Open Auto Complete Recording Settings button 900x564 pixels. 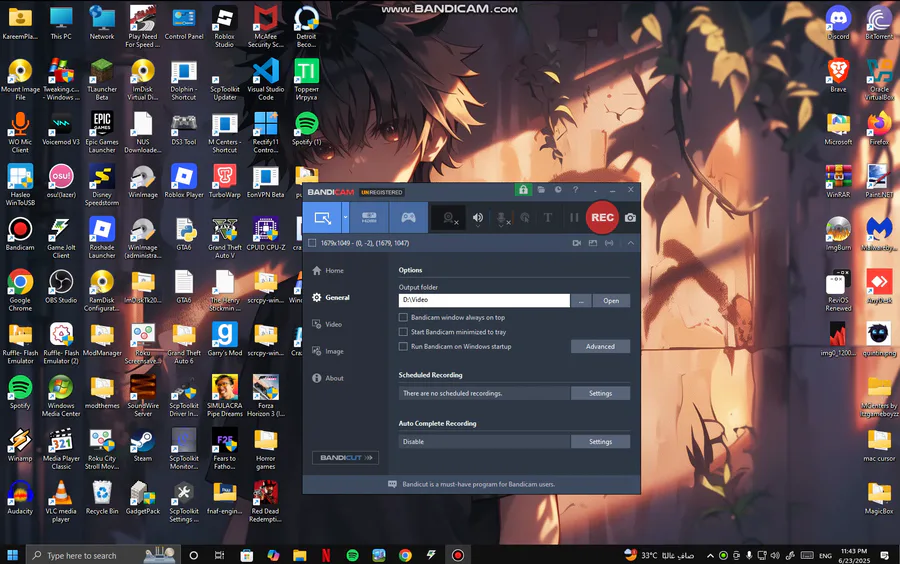[600, 442]
